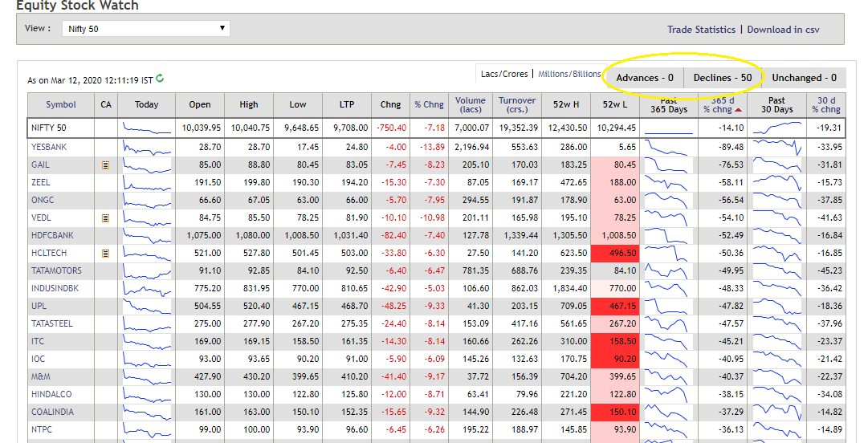868x443 pixels.
Task: Click NIFTY 50 change value -750.40
Action: pyautogui.click(x=391, y=128)
